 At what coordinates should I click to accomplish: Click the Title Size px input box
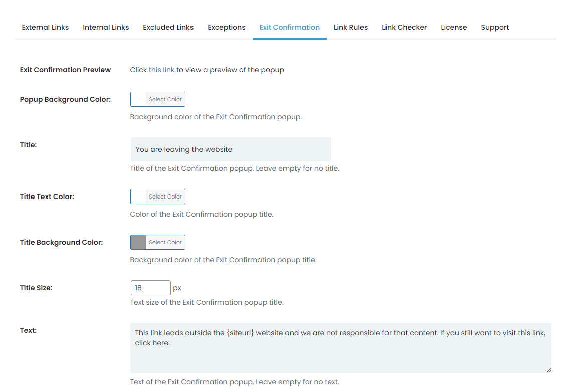150,288
